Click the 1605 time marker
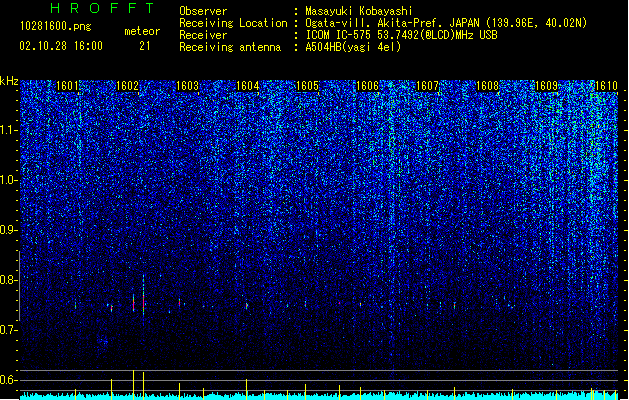Image resolution: width=629 pixels, height=400 pixels. pos(307,86)
